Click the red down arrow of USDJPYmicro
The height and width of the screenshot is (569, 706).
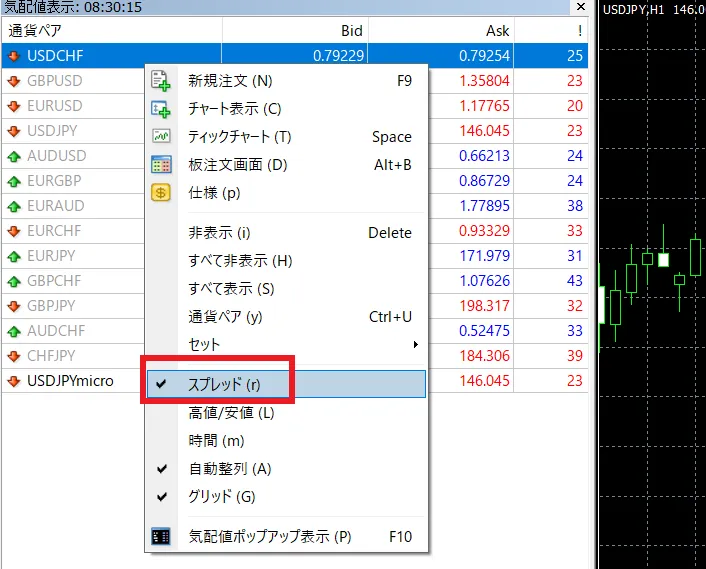pyautogui.click(x=14, y=381)
